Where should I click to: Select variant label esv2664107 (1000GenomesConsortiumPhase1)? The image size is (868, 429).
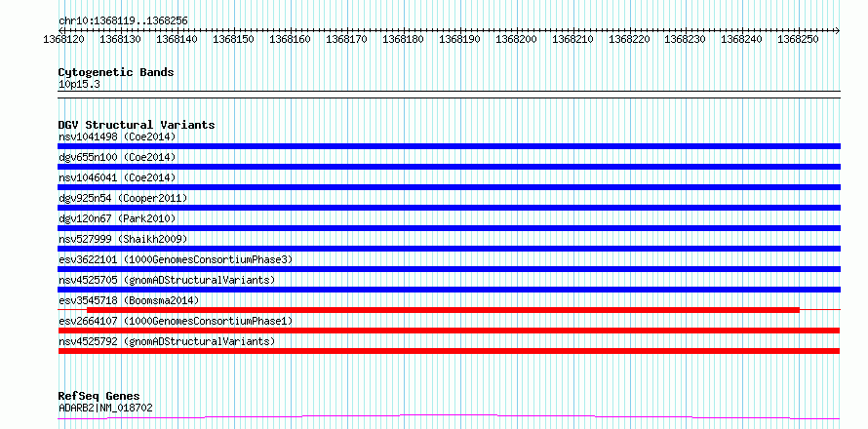point(176,321)
